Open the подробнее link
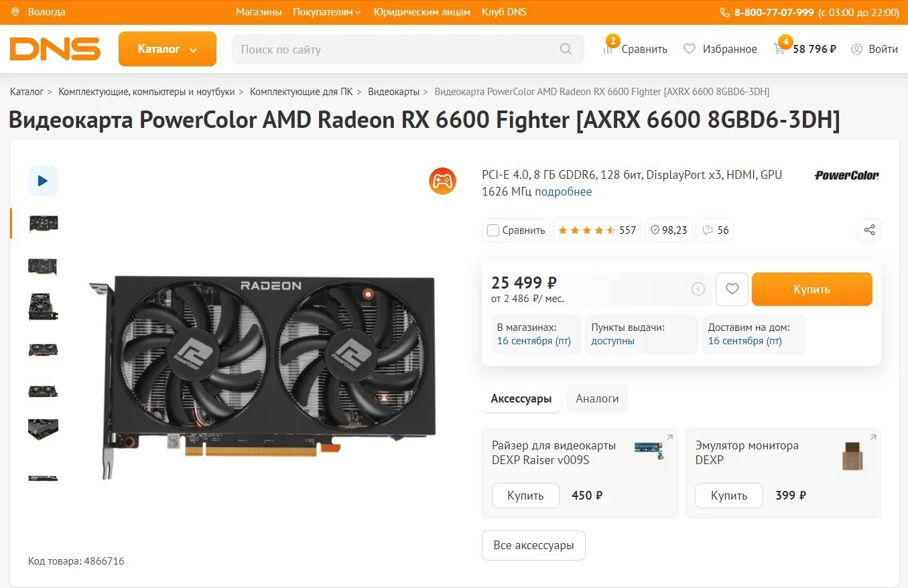The width and height of the screenshot is (908, 588). [x=564, y=192]
